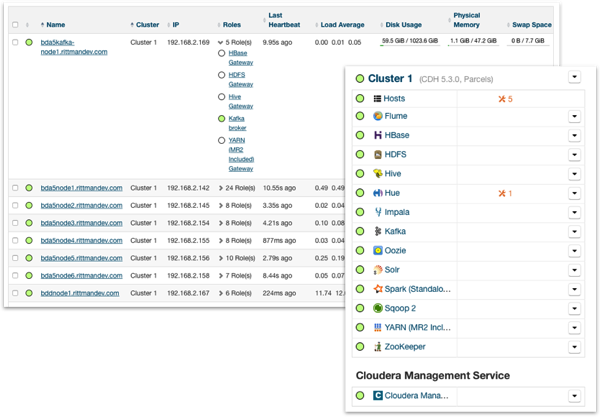This screenshot has height=417, width=600.
Task: Click the Swap Space bar 0 B / 7.7 GiB
Action: pos(528,42)
